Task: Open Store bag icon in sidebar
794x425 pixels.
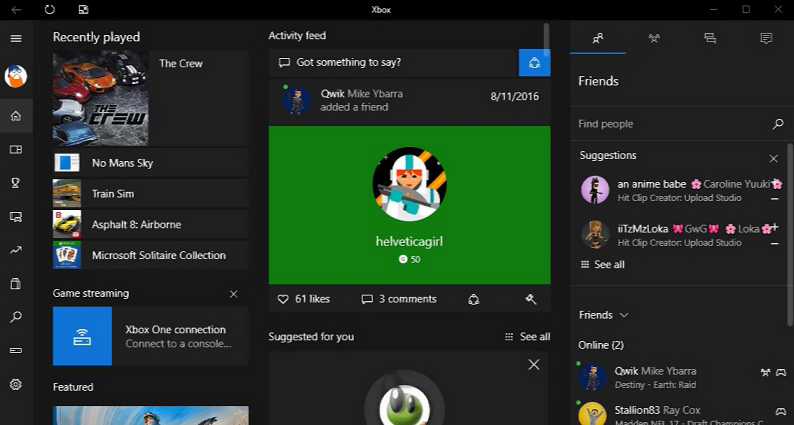Action: pyautogui.click(x=16, y=283)
